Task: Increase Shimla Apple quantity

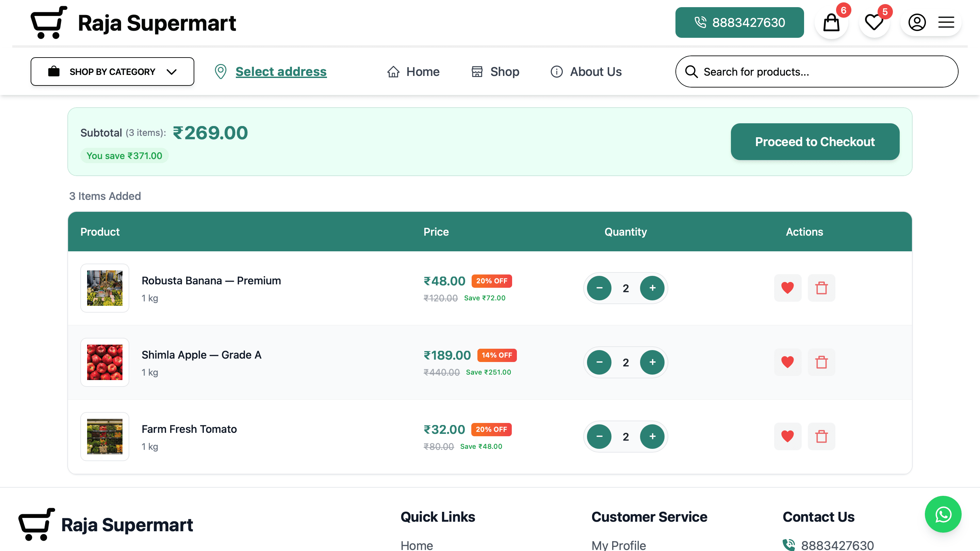Action: [652, 362]
